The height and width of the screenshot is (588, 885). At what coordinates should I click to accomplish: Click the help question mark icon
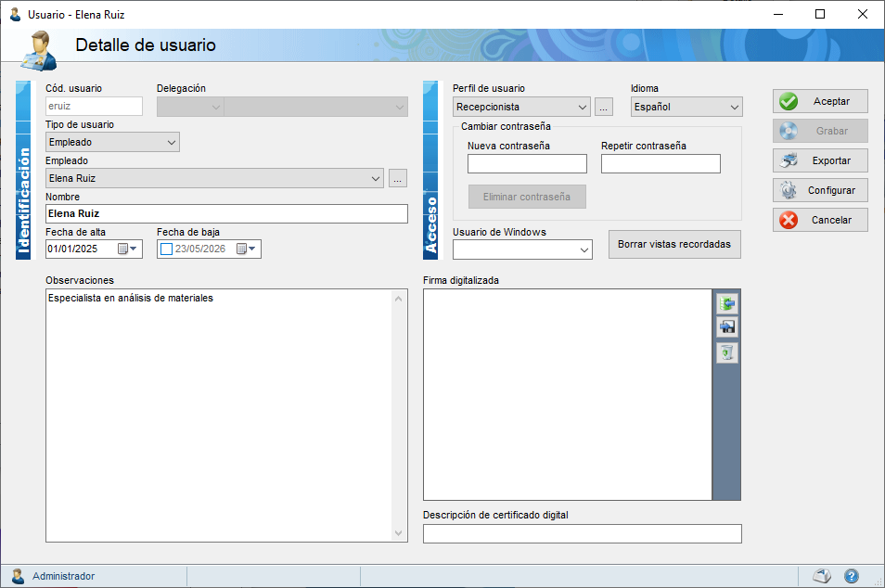pos(851,576)
